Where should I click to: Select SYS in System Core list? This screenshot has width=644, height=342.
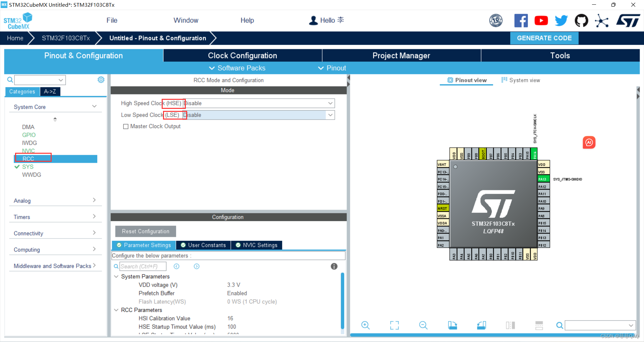coord(28,167)
